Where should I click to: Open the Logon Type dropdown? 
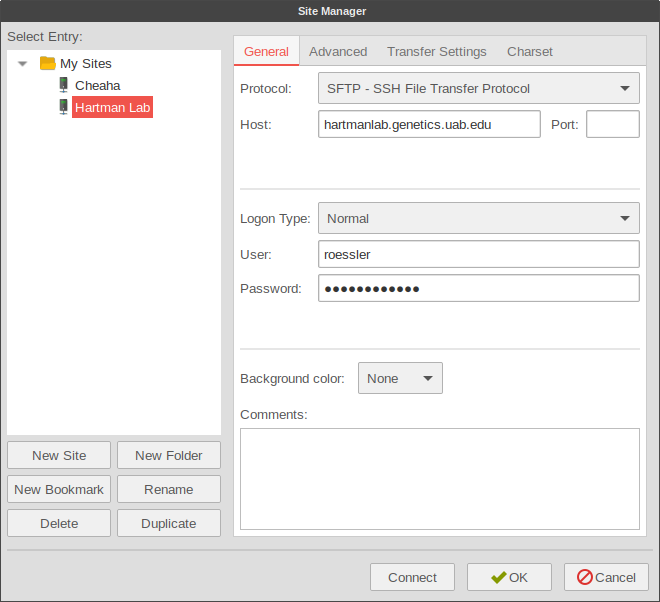(478, 218)
